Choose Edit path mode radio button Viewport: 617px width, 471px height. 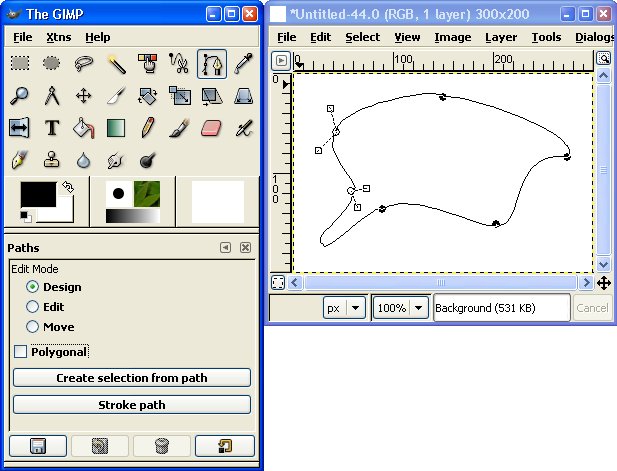click(32, 307)
